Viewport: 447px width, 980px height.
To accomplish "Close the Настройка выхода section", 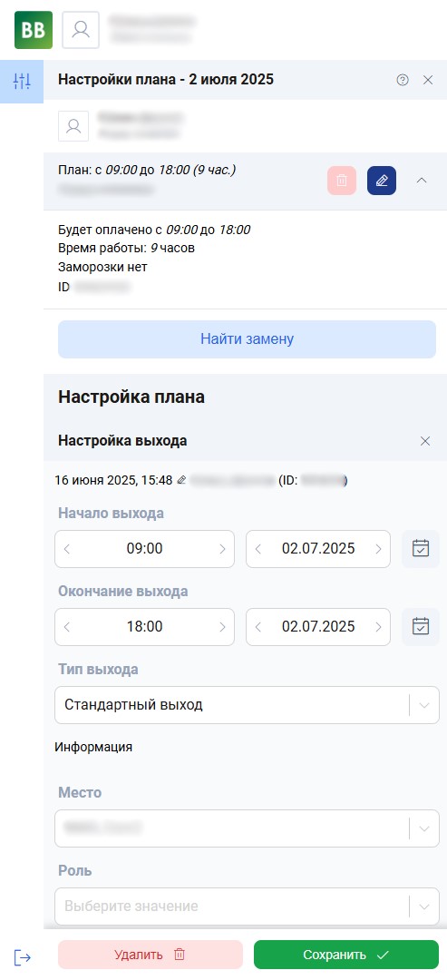I will 425,441.
